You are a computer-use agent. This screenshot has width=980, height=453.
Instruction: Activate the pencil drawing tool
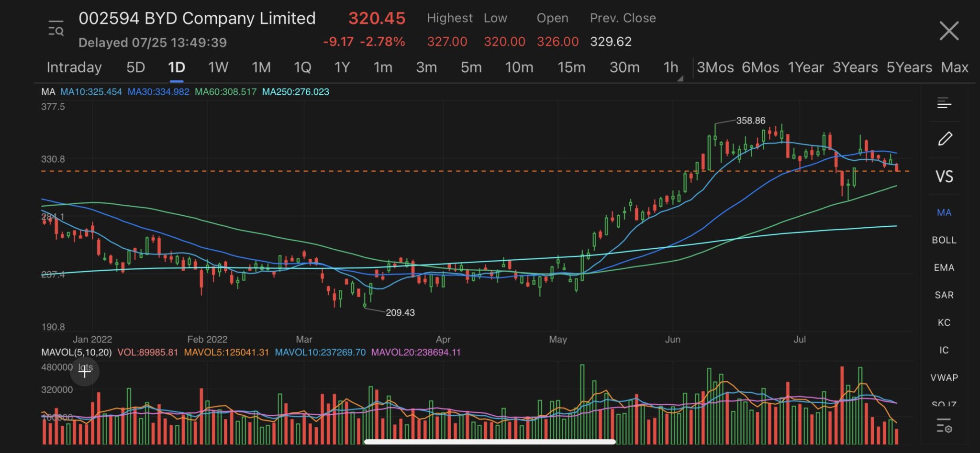(x=945, y=139)
